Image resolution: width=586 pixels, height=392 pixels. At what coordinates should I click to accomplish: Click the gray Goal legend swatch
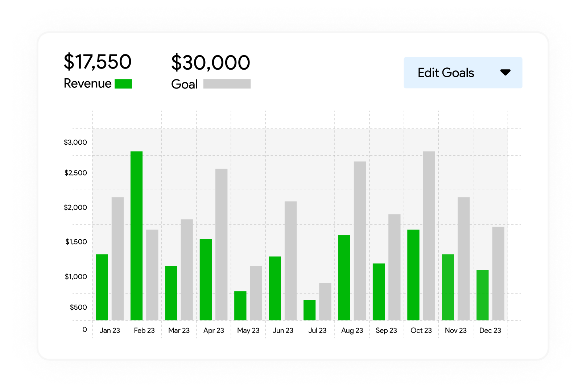[227, 84]
